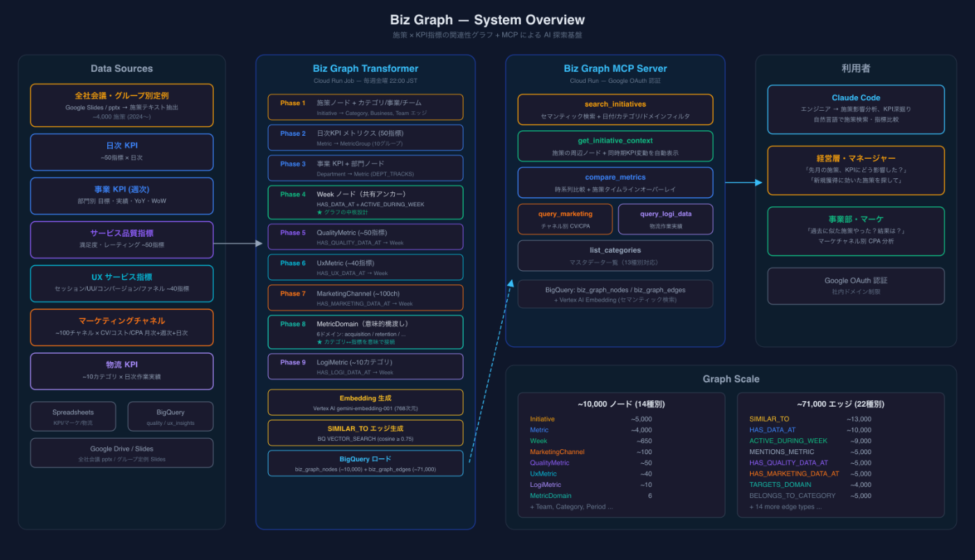This screenshot has height=560, width=975.
Task: Click the Biz Graph Transformer heading
Action: click(x=366, y=68)
